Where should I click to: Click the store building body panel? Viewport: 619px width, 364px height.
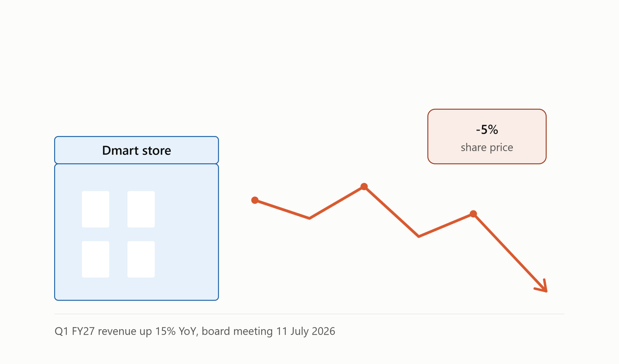coord(137,232)
